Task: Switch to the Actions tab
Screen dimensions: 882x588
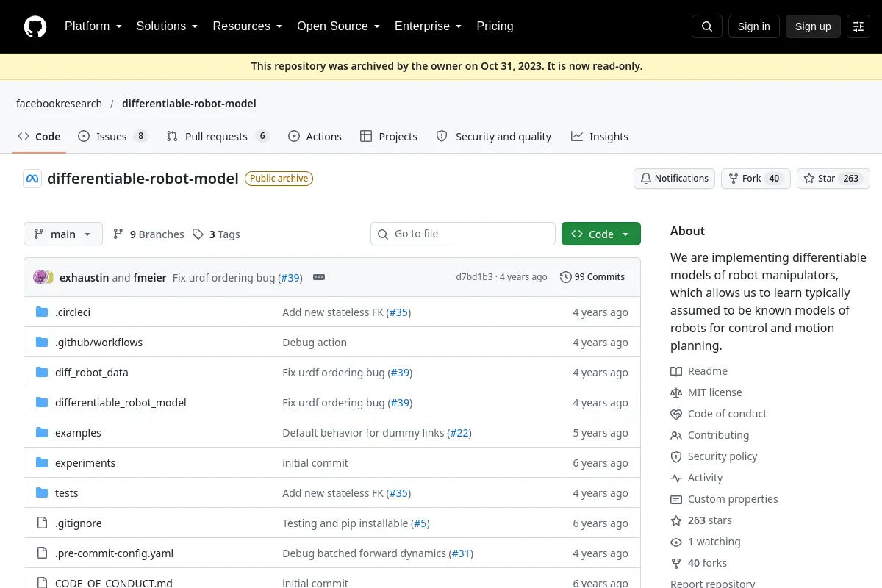Action: (315, 137)
